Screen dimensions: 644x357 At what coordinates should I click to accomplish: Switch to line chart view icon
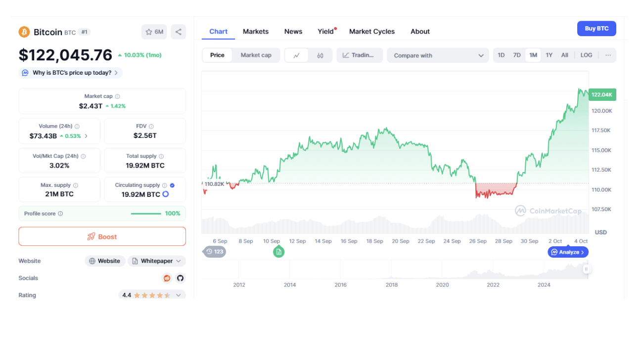pos(296,55)
